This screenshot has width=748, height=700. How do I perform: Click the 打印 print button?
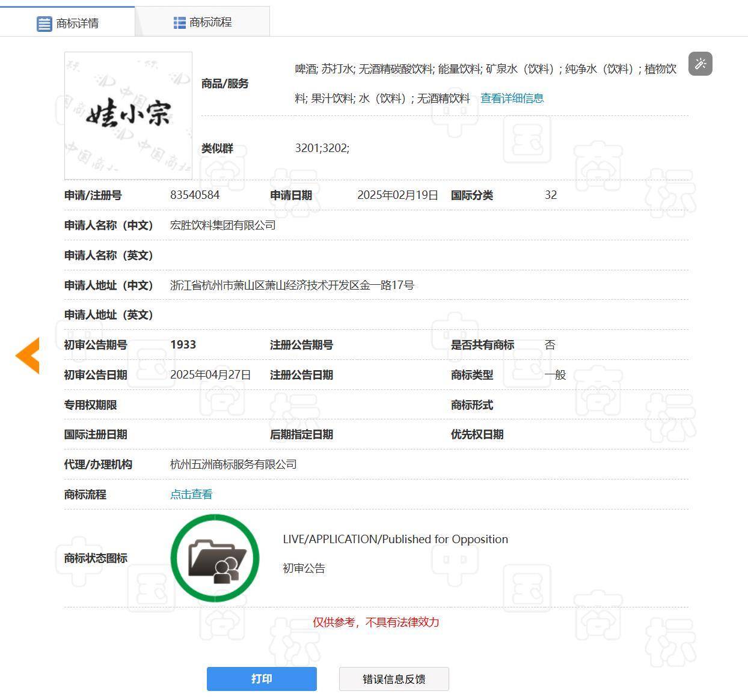tap(261, 679)
